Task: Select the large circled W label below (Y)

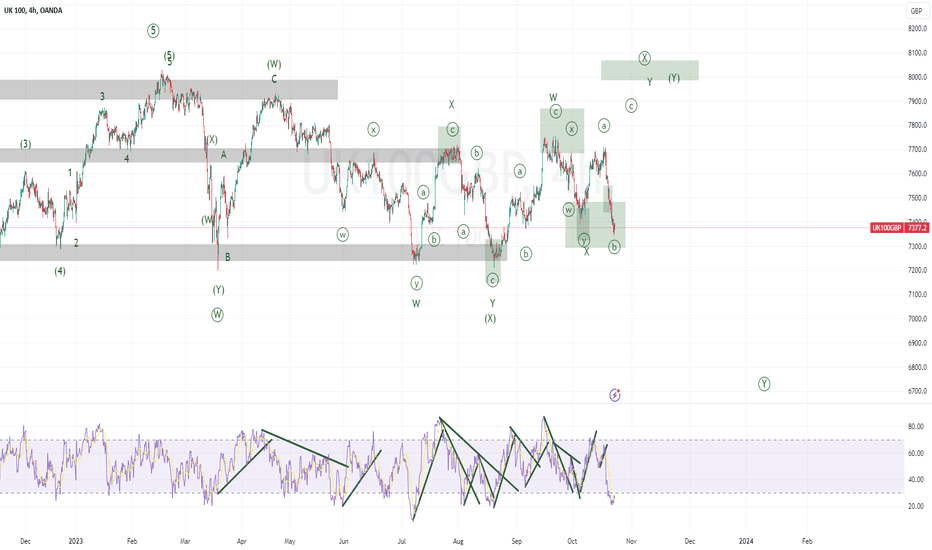Action: pos(218,315)
